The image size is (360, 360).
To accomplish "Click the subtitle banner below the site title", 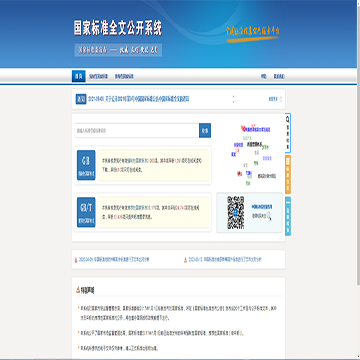I will click(118, 50).
